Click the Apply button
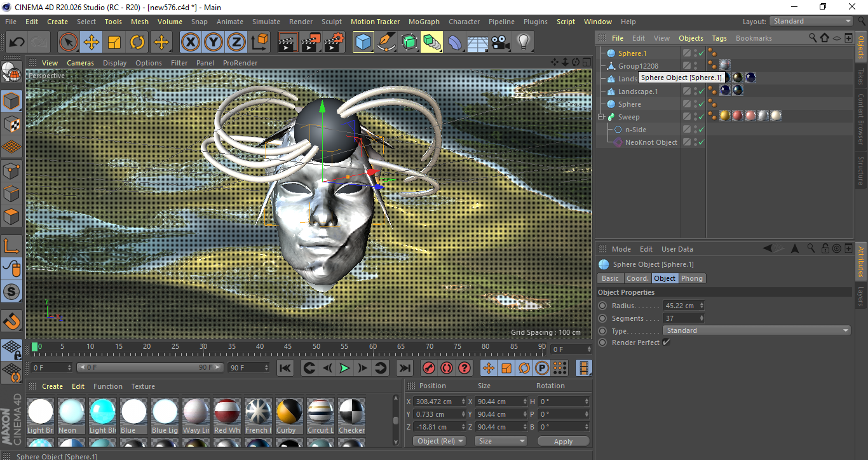This screenshot has height=460, width=868. coord(563,440)
